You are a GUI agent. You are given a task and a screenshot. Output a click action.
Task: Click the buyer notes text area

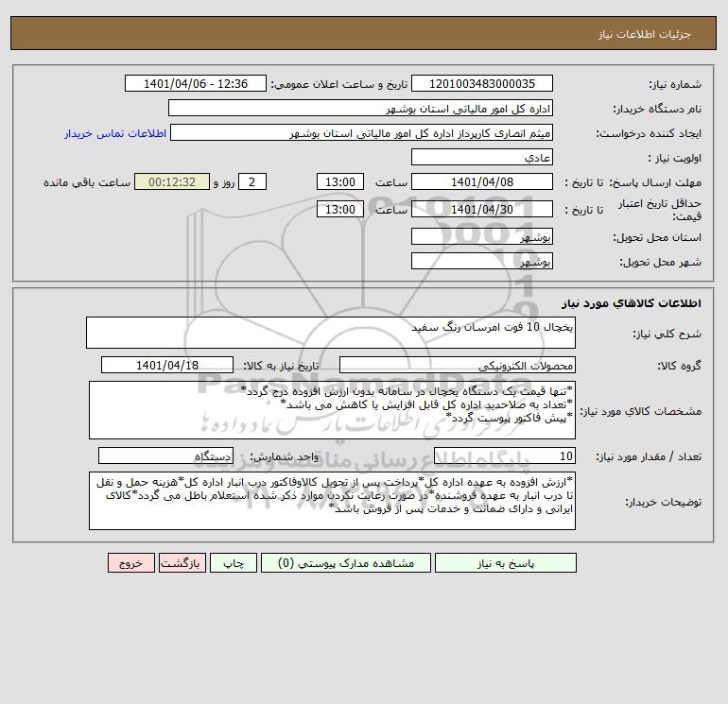tap(332, 501)
